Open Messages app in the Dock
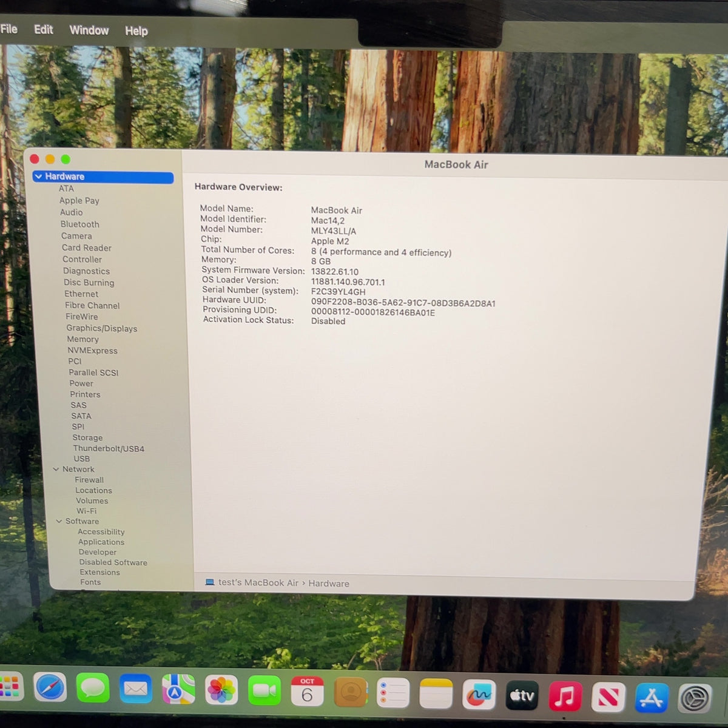 pos(93,689)
